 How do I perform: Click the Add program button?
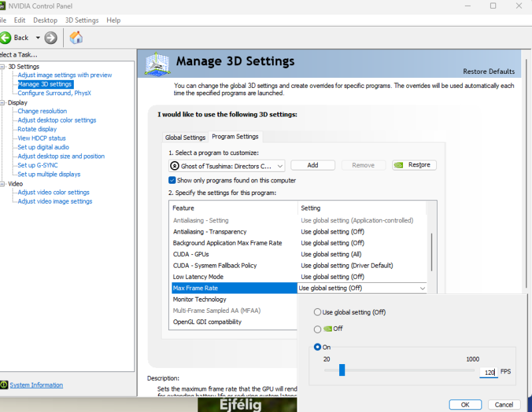[x=313, y=165]
